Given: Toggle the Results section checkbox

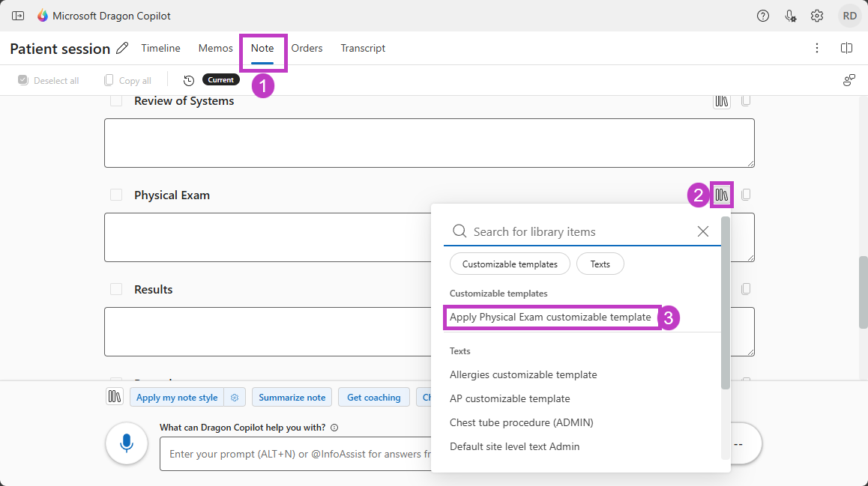Looking at the screenshot, I should pyautogui.click(x=116, y=290).
